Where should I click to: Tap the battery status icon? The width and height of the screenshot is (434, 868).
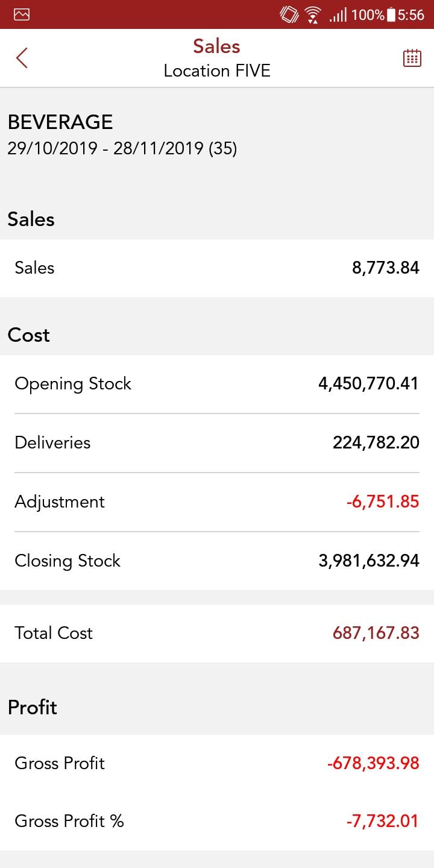click(x=391, y=14)
